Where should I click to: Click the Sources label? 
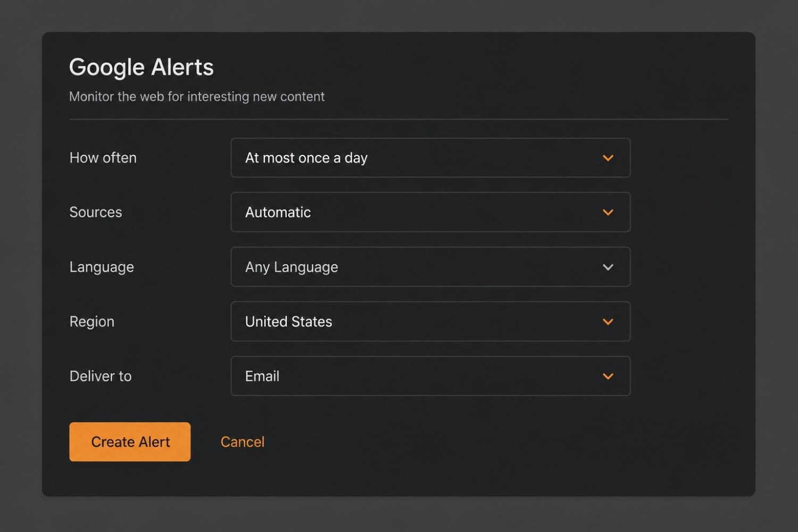pos(96,212)
